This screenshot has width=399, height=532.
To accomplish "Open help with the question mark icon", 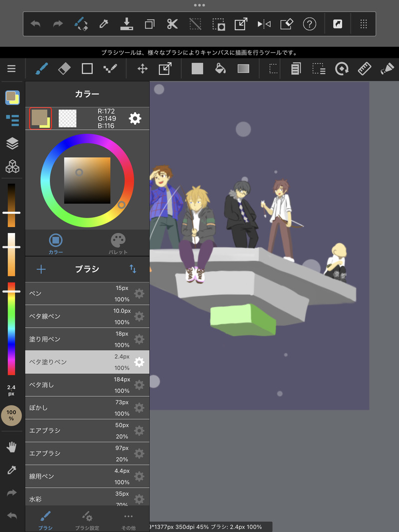I will (x=310, y=24).
